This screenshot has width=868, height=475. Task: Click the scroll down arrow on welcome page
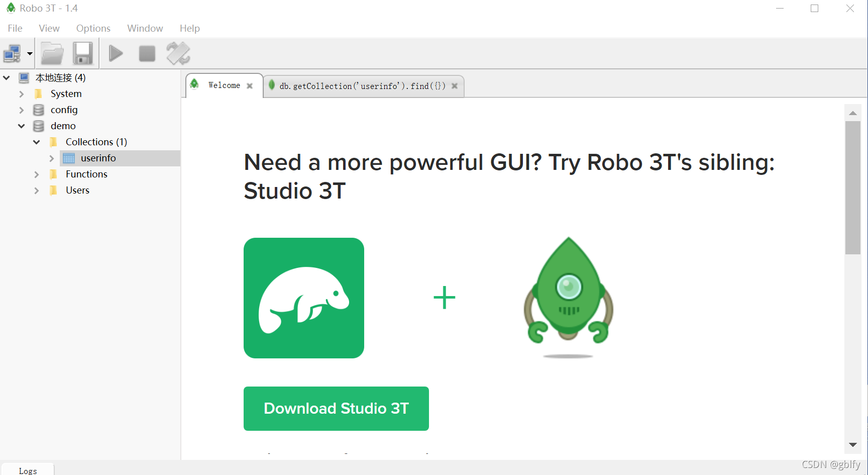click(853, 445)
